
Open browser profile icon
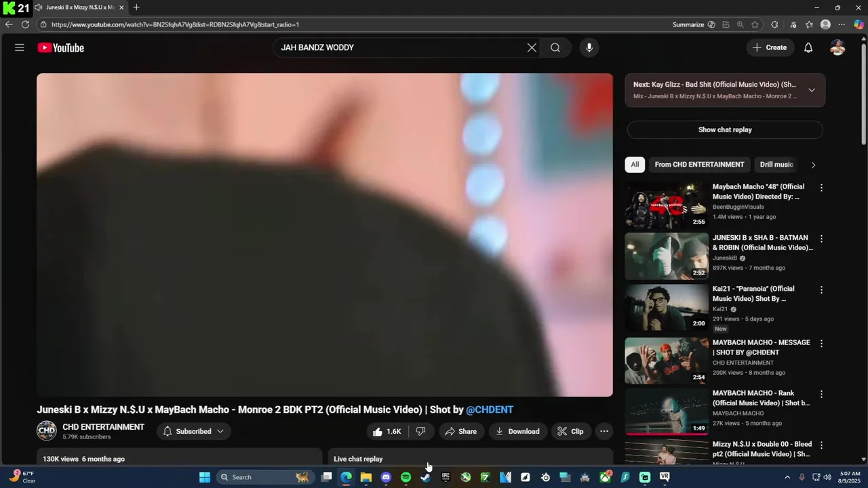[x=825, y=24]
